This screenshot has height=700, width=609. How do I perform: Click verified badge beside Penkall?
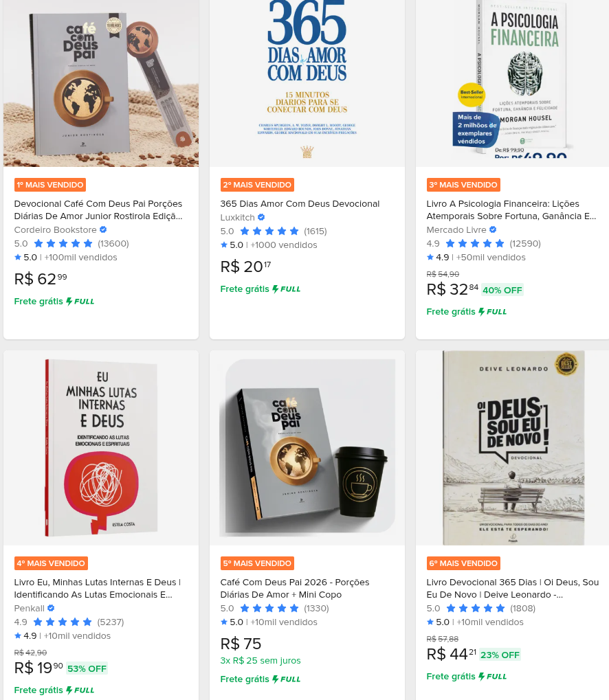(51, 608)
